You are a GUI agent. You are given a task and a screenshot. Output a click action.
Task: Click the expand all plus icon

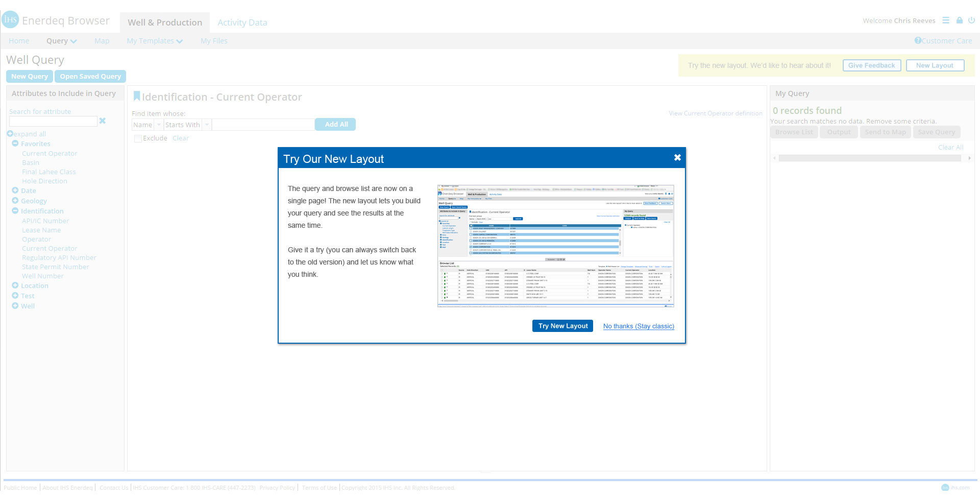[10, 134]
